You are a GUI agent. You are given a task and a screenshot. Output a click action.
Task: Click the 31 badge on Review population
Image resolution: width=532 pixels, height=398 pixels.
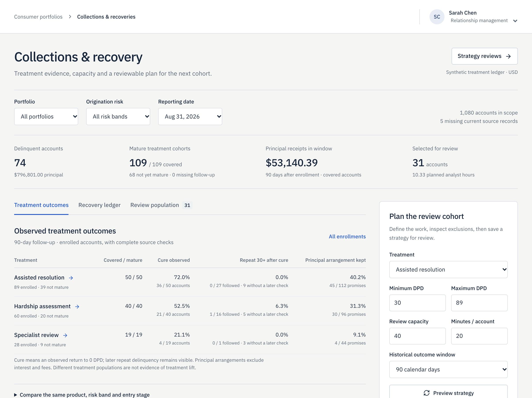pyautogui.click(x=187, y=205)
